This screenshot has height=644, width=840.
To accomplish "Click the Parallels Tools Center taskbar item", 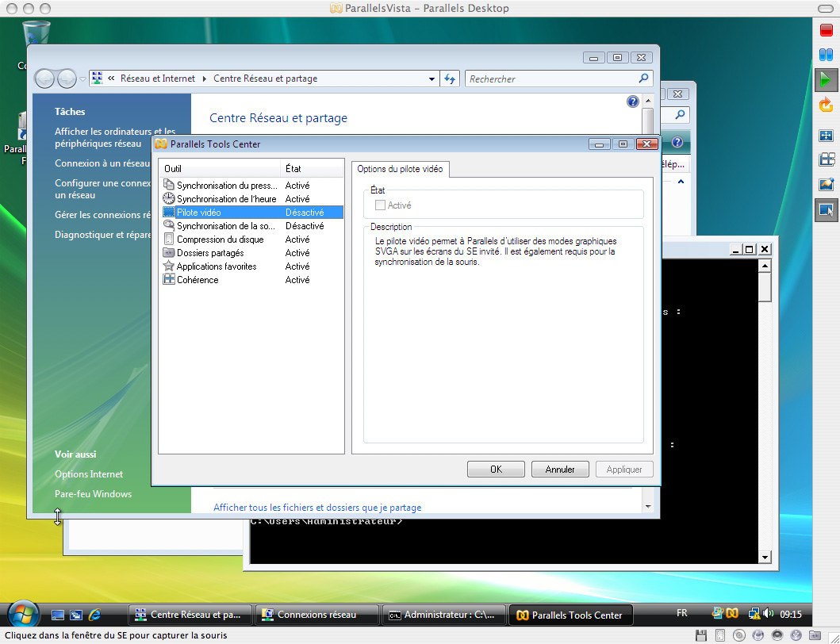I will tap(571, 615).
